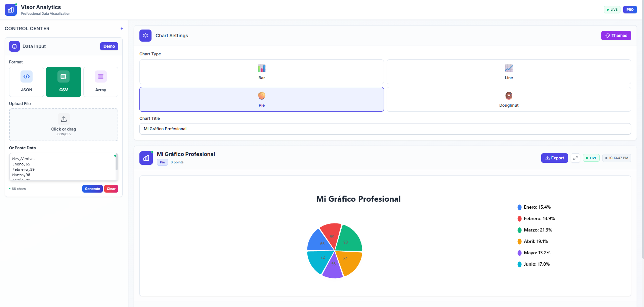The width and height of the screenshot is (644, 307).
Task: Export the chart
Action: pos(554,158)
